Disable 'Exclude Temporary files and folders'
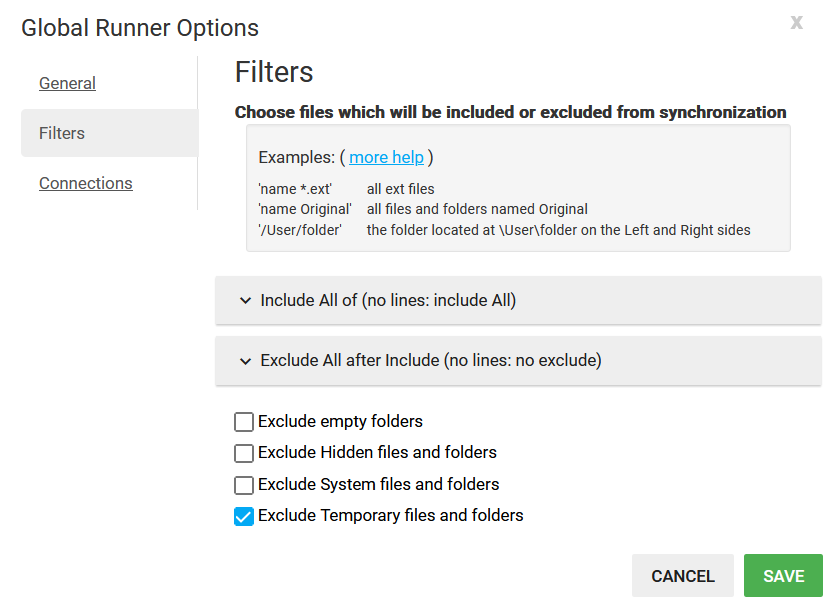This screenshot has width=826, height=601. 243,516
